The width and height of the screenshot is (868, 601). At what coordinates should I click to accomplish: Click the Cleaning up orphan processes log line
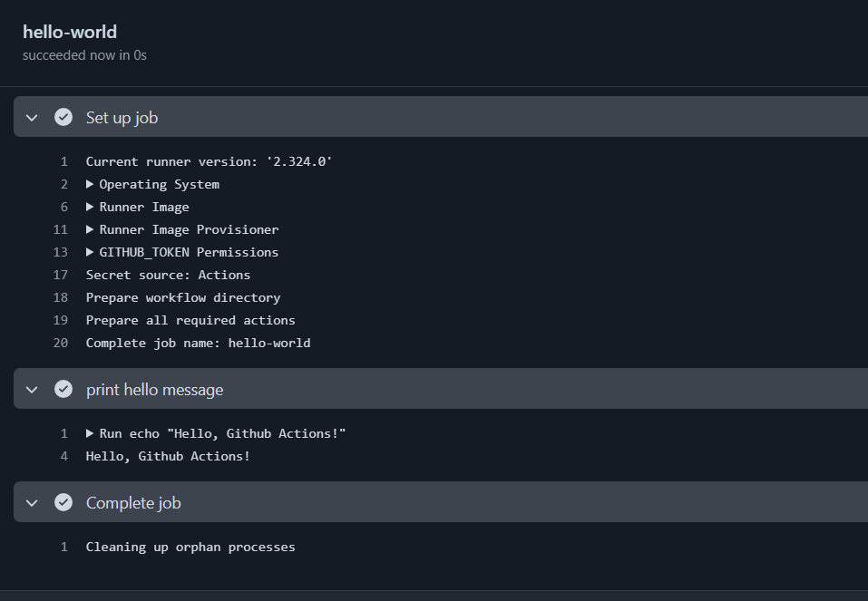pyautogui.click(x=190, y=548)
